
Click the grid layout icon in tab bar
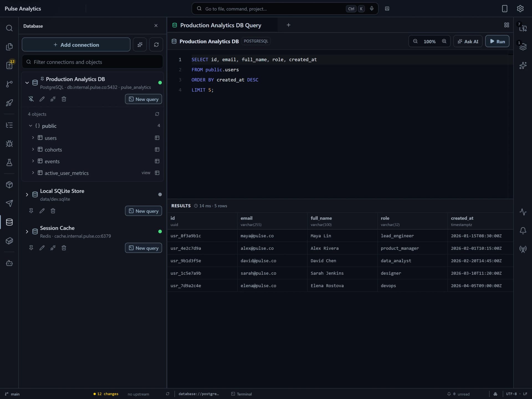coord(507,25)
